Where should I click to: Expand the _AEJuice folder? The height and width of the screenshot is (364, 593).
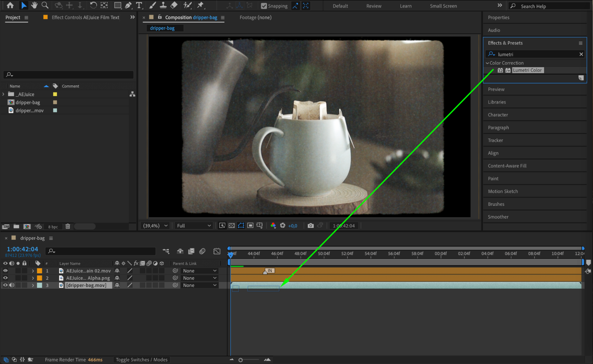[x=4, y=94]
